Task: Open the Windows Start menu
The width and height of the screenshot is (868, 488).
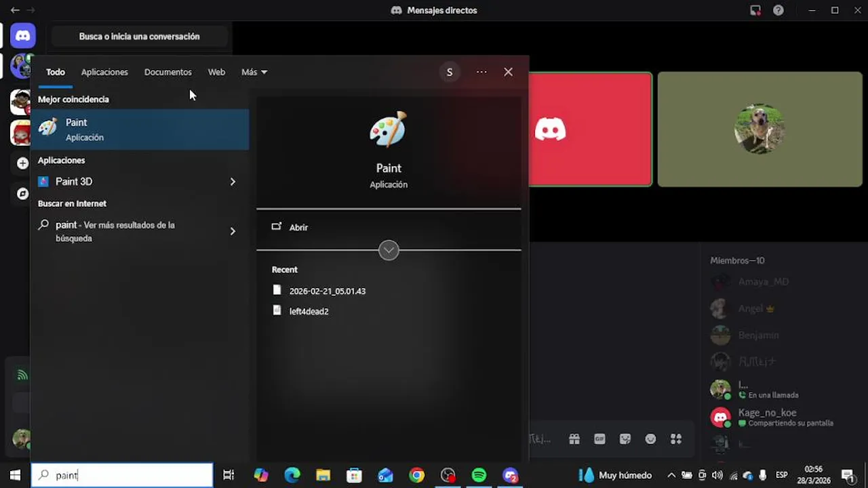Action: (15, 475)
